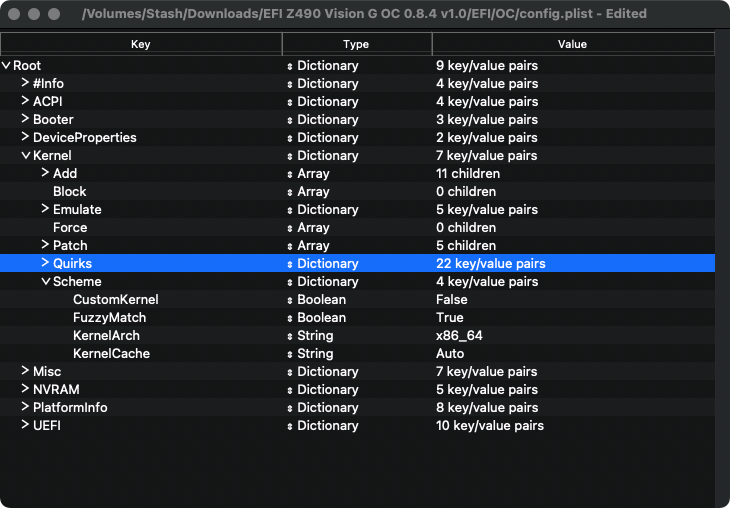This screenshot has width=730, height=508.
Task: Click the True value of FuzzyMatch
Action: point(450,318)
